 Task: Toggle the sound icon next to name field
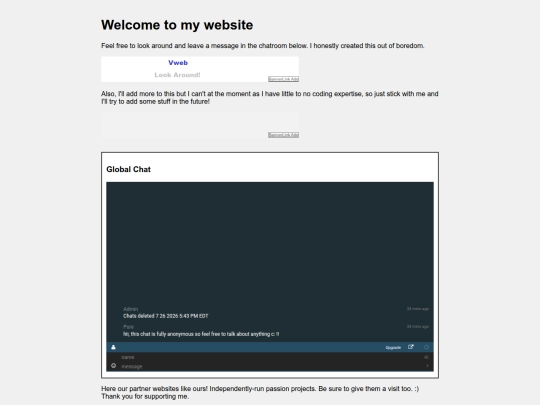click(x=427, y=357)
